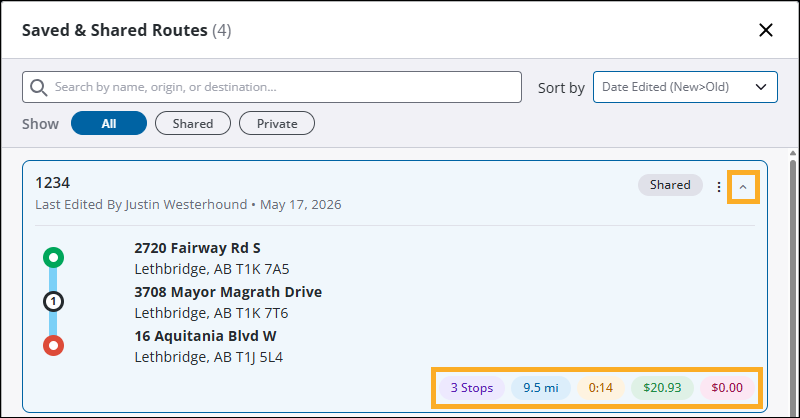Select the 16 Aquitania Blvd W address
Screen dimensions: 800x418
click(205, 336)
